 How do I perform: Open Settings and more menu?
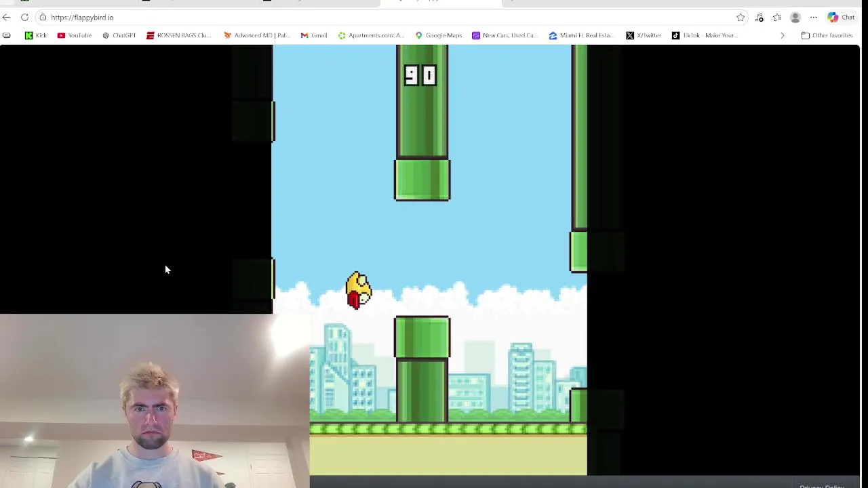(813, 17)
